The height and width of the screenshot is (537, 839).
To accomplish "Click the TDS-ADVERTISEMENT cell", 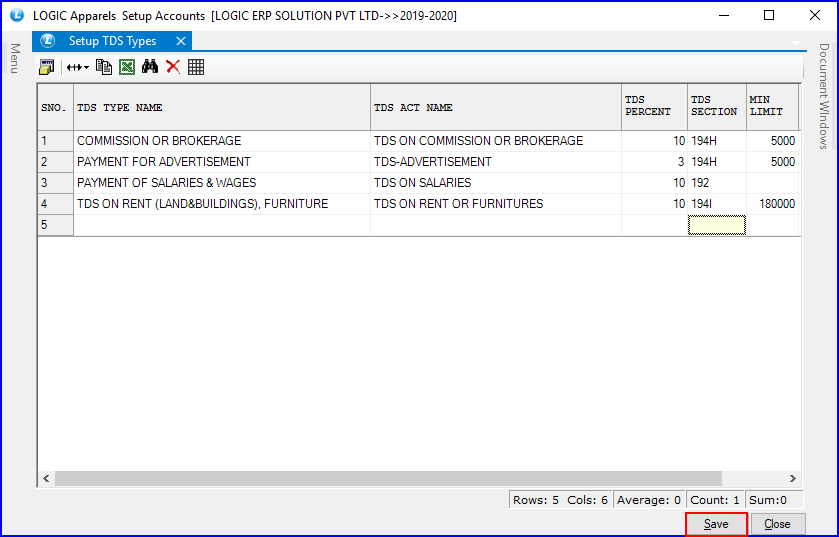I will [x=495, y=162].
